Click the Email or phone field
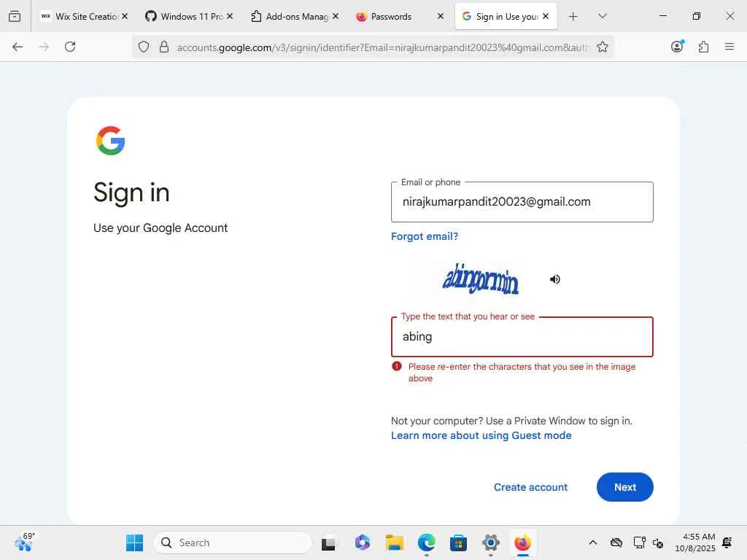The image size is (747, 560). tap(522, 202)
